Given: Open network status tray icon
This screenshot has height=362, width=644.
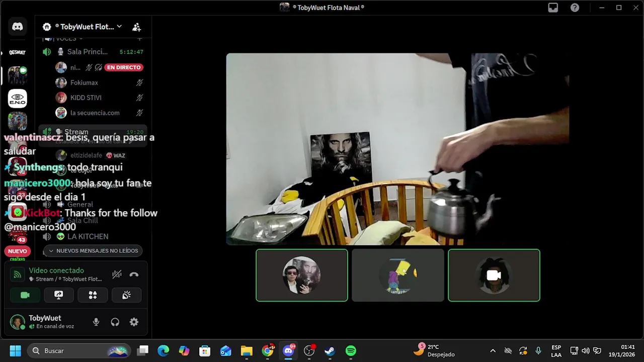Looking at the screenshot, I should pyautogui.click(x=574, y=350).
